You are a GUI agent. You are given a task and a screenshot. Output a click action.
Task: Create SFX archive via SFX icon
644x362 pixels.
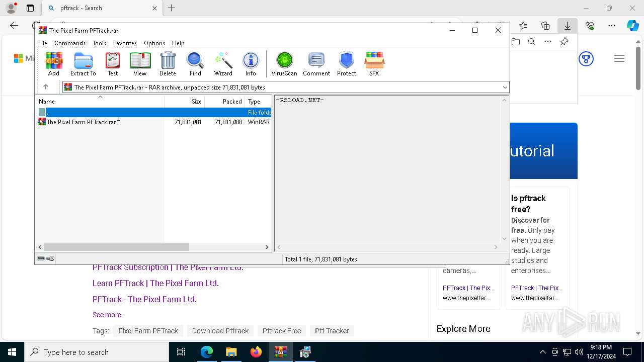point(374,64)
